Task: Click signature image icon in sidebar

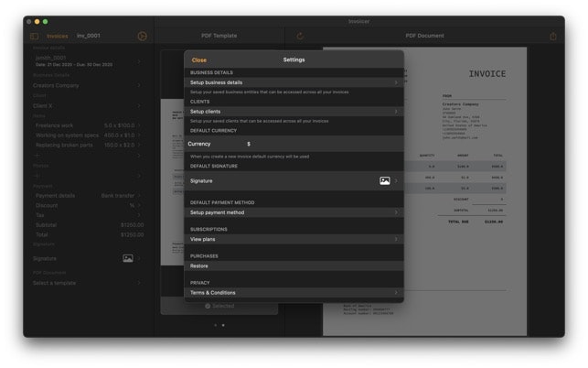Action: pyautogui.click(x=128, y=258)
